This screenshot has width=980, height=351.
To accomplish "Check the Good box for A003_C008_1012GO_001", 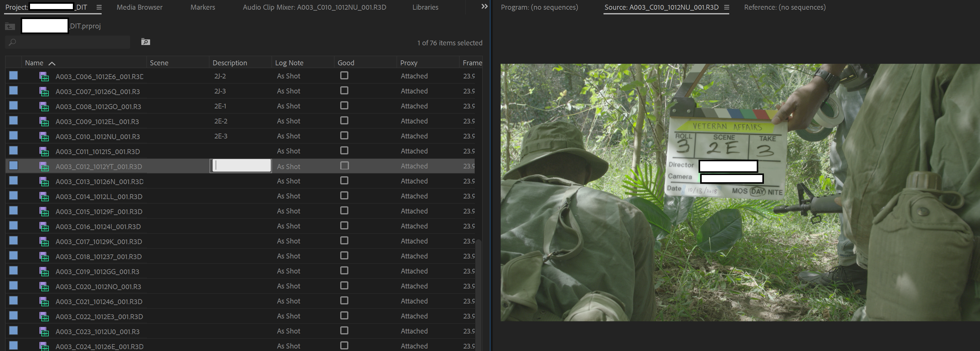I will coord(344,106).
